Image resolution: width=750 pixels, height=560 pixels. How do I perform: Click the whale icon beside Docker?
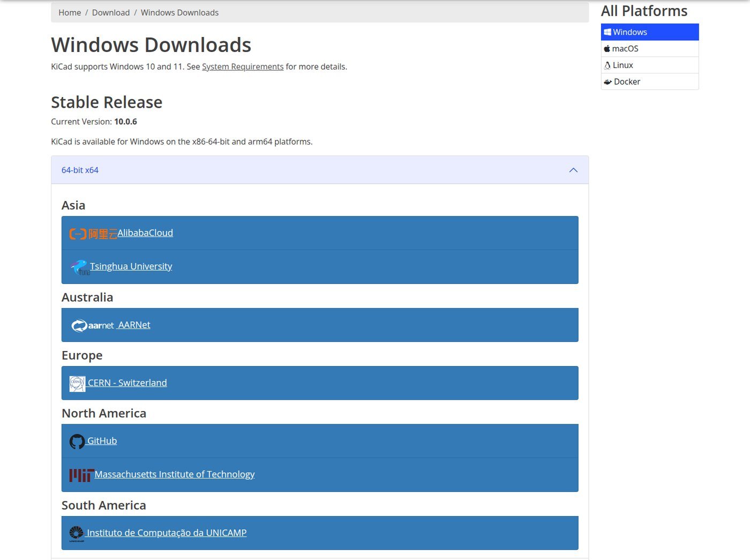click(607, 82)
